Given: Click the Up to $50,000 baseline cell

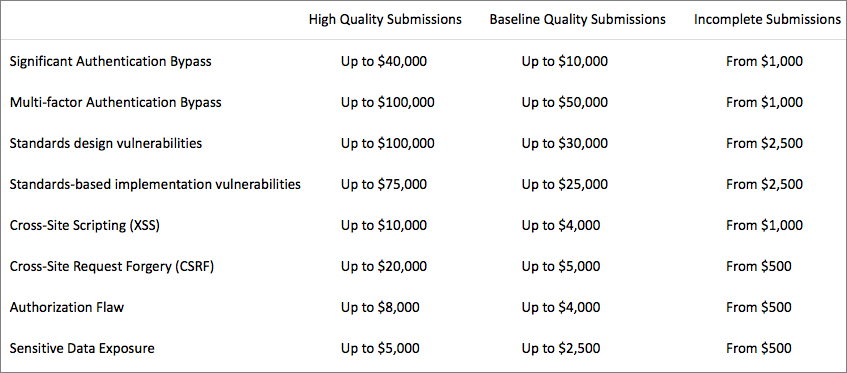Looking at the screenshot, I should click(x=564, y=103).
